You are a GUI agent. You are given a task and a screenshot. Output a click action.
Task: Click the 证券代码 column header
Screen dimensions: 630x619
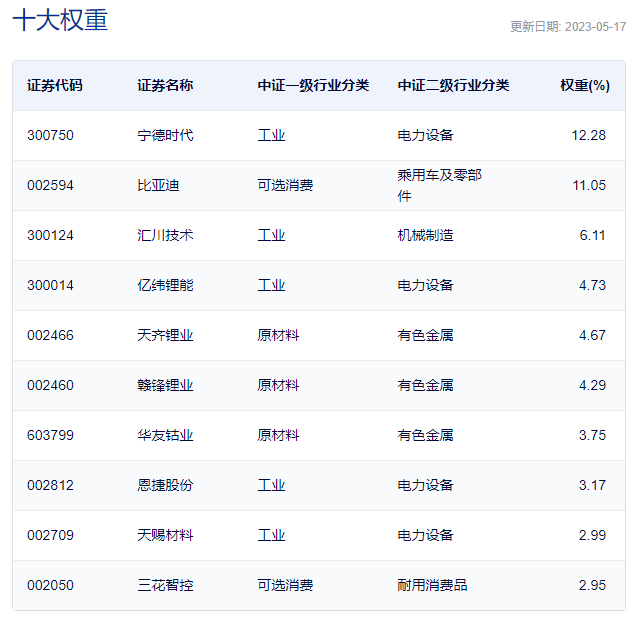(x=55, y=86)
